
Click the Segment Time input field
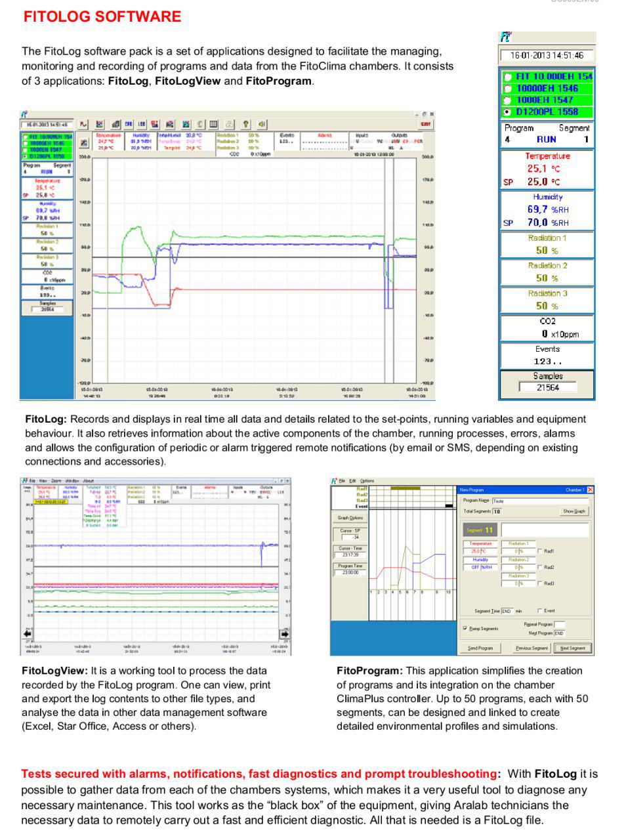click(507, 611)
